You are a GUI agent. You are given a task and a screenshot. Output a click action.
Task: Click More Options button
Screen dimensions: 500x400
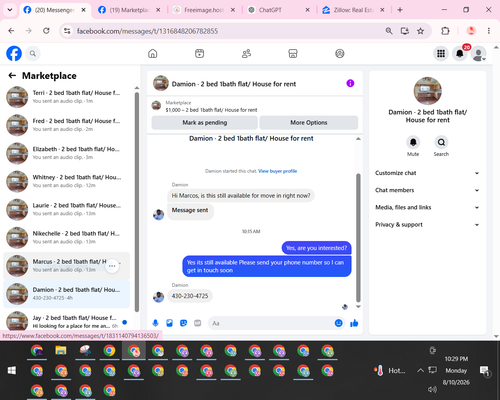[x=309, y=122]
